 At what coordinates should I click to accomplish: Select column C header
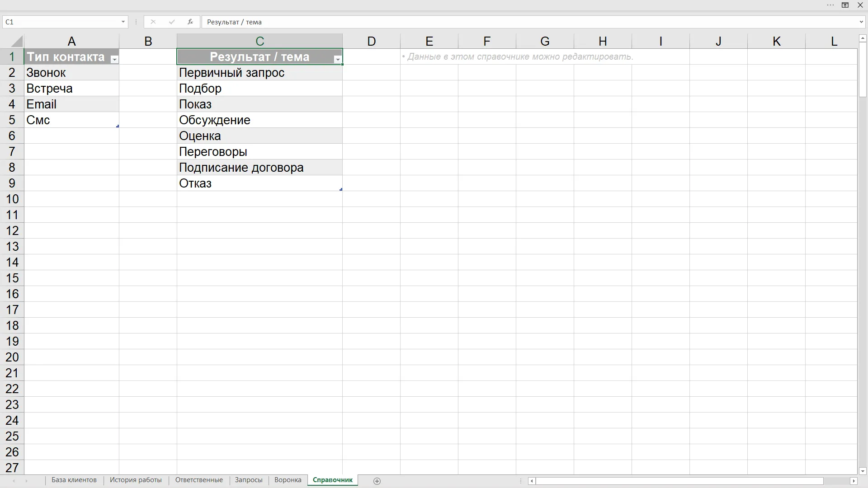[259, 41]
